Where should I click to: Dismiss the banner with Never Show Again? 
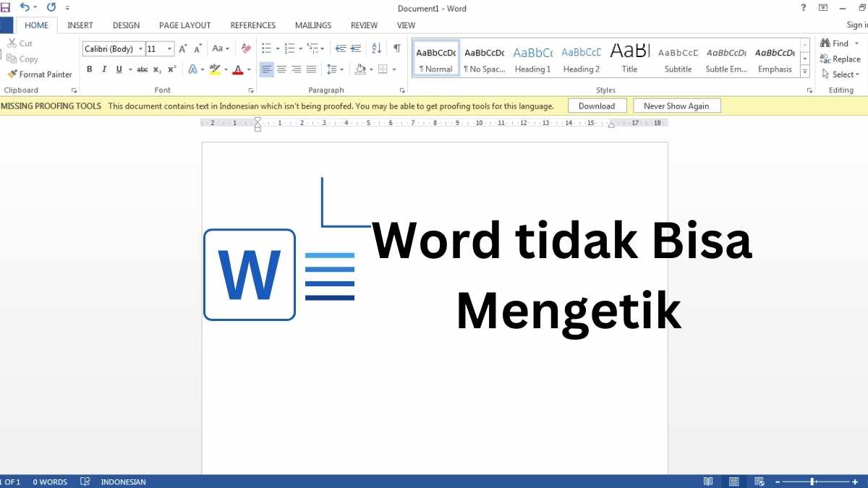click(x=676, y=105)
